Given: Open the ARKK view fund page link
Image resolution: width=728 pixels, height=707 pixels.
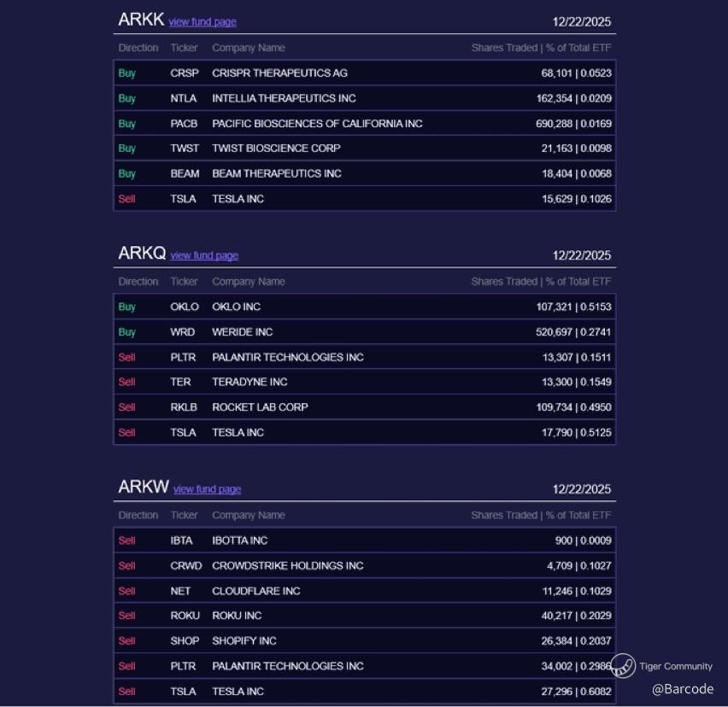Looking at the screenshot, I should [203, 22].
